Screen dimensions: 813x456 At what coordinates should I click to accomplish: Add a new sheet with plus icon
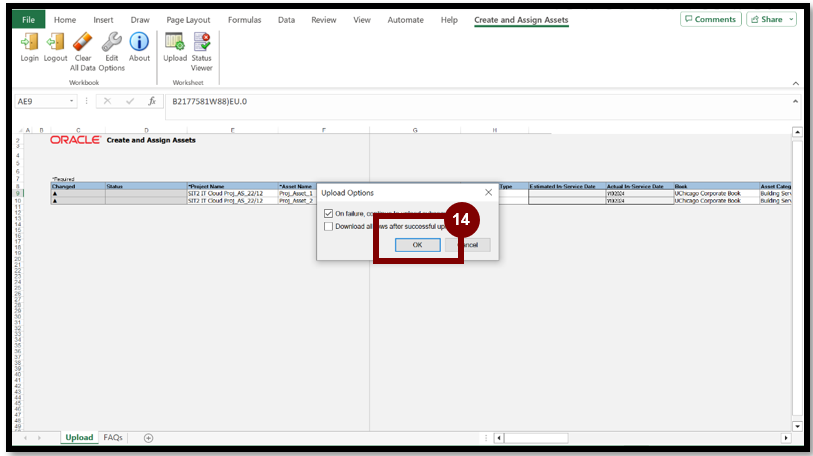coord(148,438)
